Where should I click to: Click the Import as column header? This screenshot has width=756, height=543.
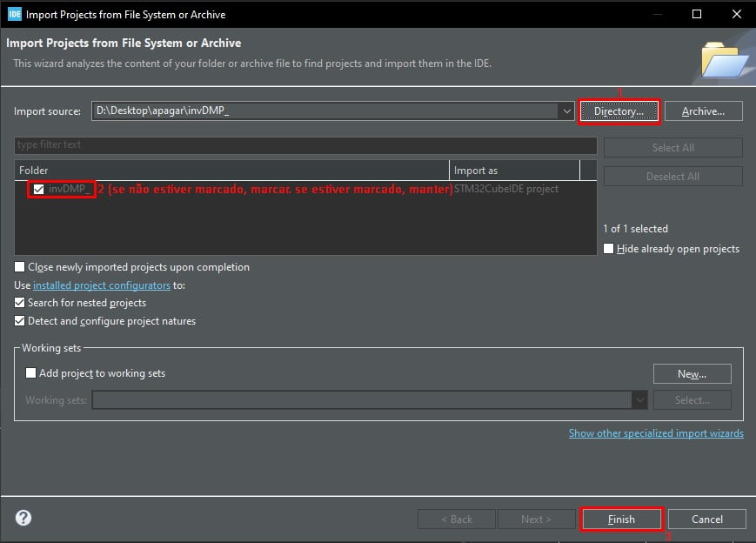point(514,171)
